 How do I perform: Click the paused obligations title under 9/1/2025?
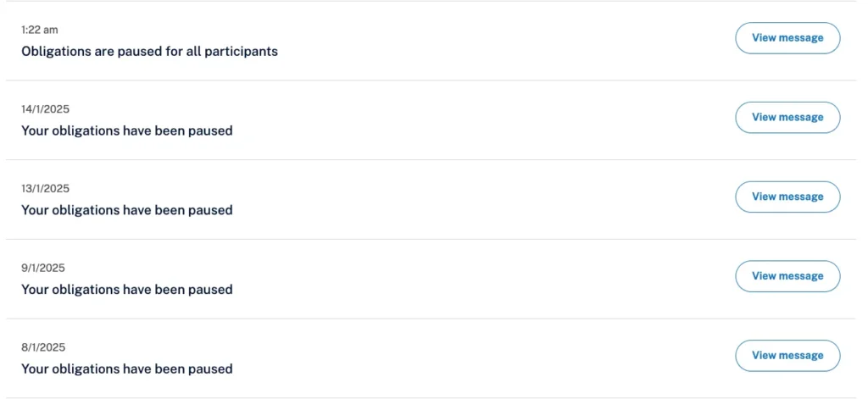click(126, 290)
